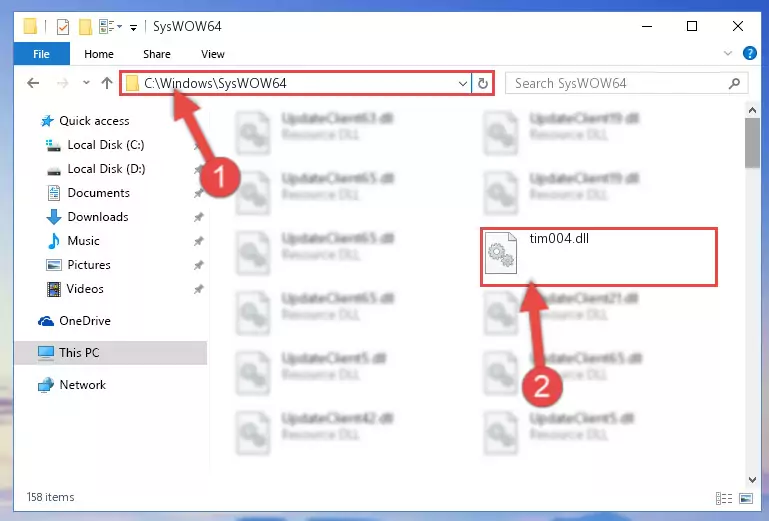The width and height of the screenshot is (769, 521).
Task: Click the Downloads blue arrow icon
Action: coord(53,217)
